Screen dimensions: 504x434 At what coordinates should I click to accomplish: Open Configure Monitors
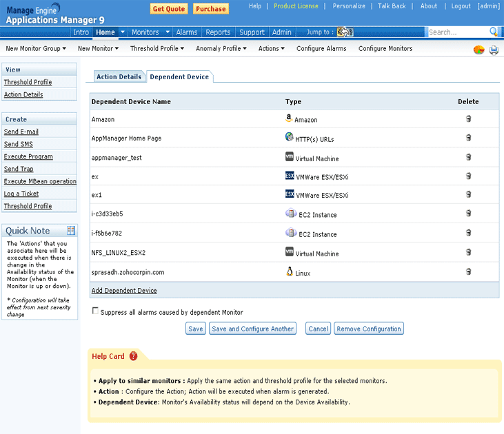point(385,48)
